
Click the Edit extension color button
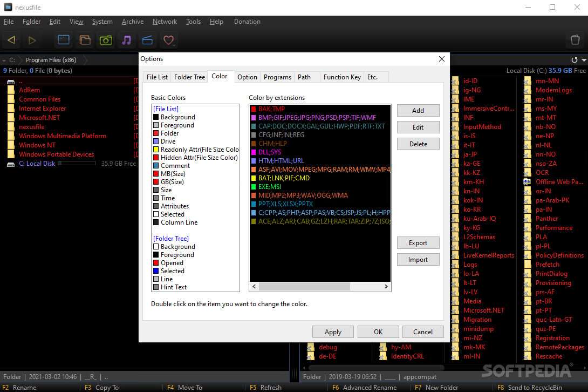pyautogui.click(x=418, y=127)
